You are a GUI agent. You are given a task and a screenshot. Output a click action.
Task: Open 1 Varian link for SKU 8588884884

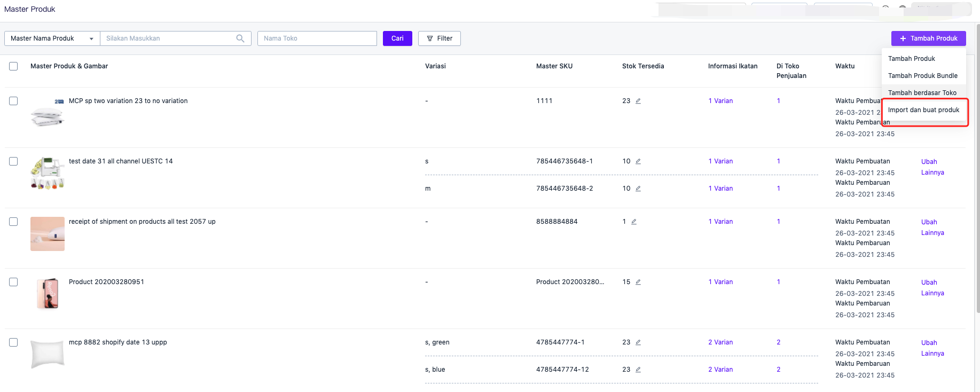click(720, 222)
